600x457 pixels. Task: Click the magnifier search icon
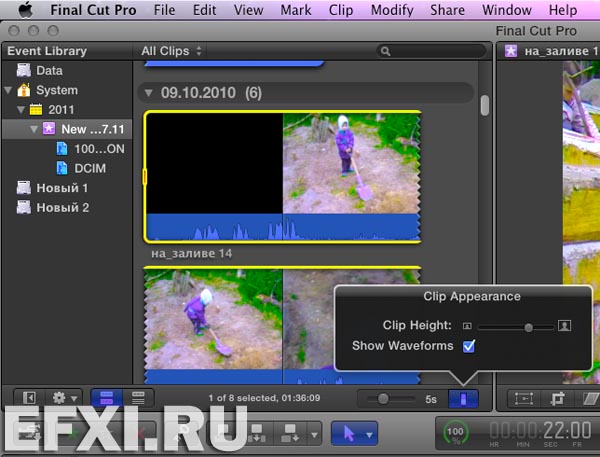click(x=385, y=51)
